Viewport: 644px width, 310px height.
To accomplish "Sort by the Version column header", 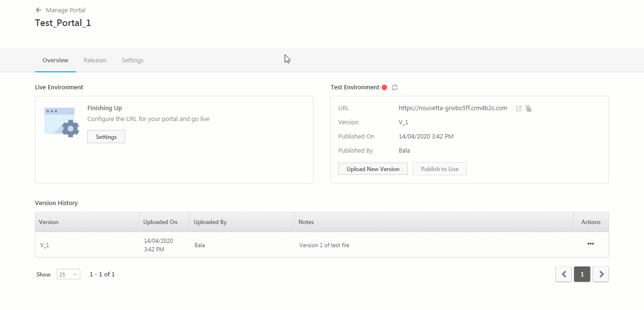I will [x=49, y=222].
